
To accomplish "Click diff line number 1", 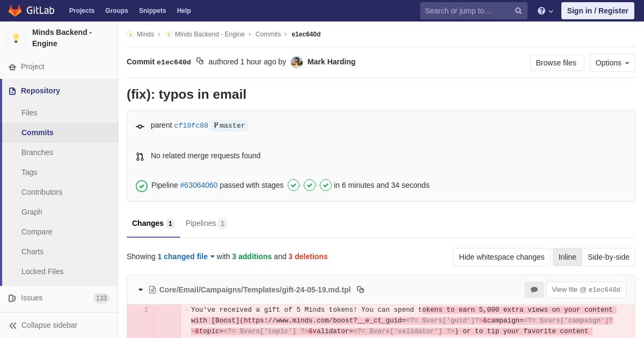I will click(x=146, y=310).
